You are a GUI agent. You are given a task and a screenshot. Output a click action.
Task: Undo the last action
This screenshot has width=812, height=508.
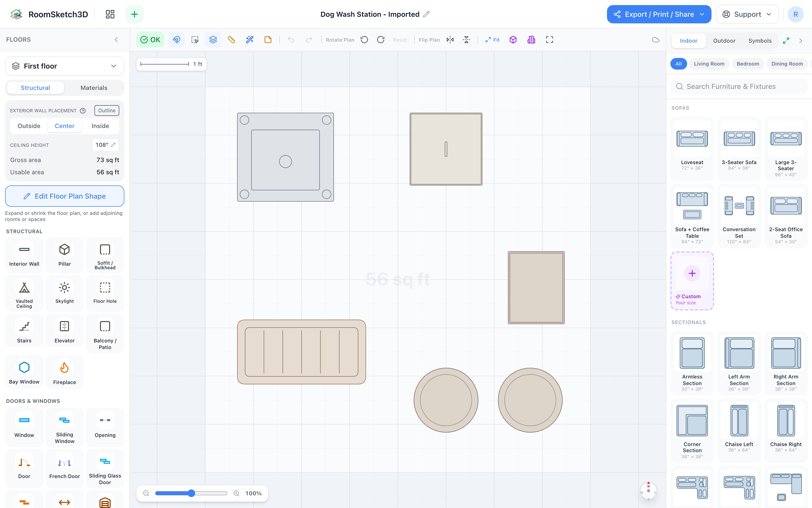(x=291, y=40)
